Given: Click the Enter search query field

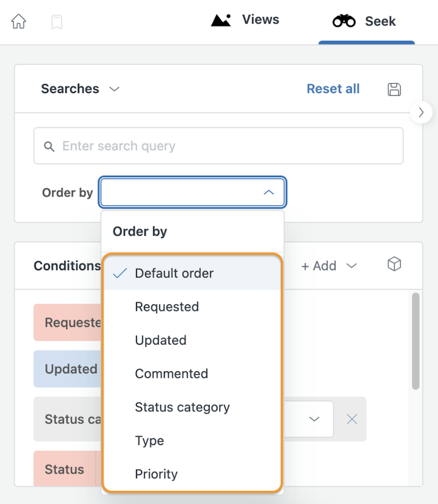Looking at the screenshot, I should pyautogui.click(x=218, y=146).
